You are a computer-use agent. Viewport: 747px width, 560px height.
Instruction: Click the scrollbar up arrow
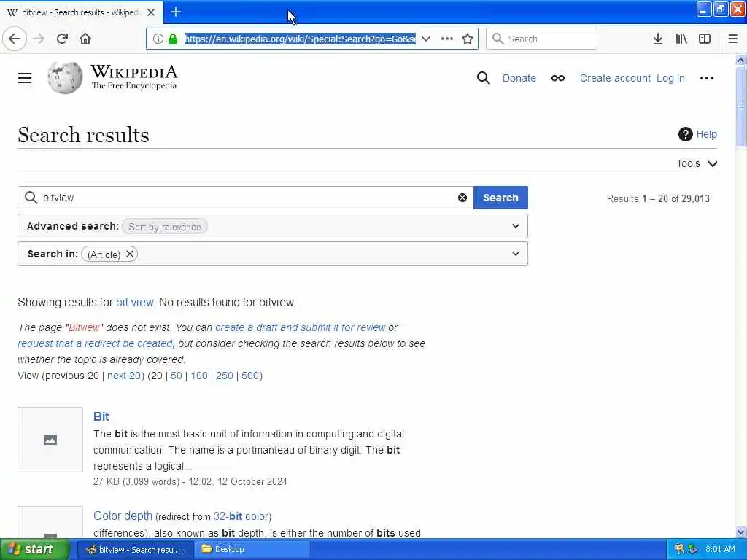(740, 60)
